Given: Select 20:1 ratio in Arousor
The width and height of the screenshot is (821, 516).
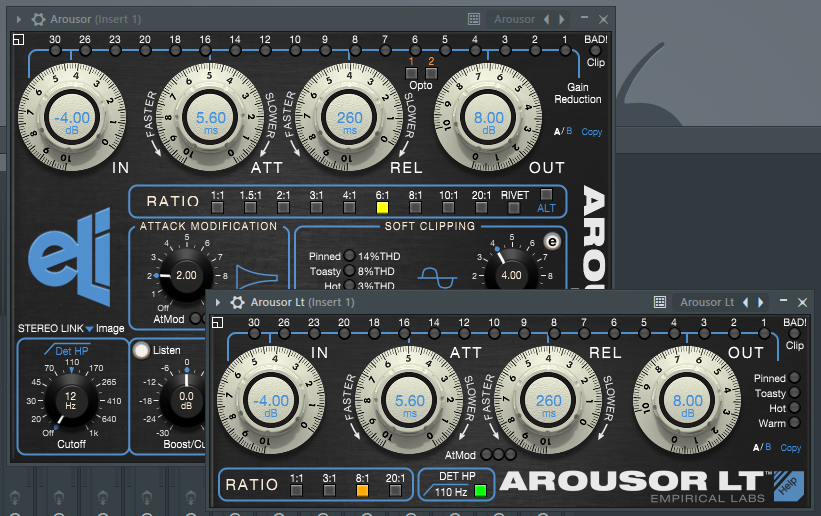Looking at the screenshot, I should point(481,207).
